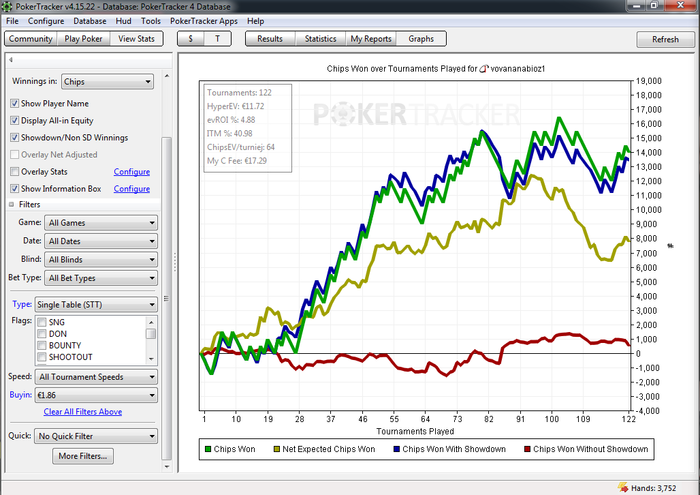Open the Buyin €1.86 dropdown
Screen dimensions: 700x495
coord(96,395)
